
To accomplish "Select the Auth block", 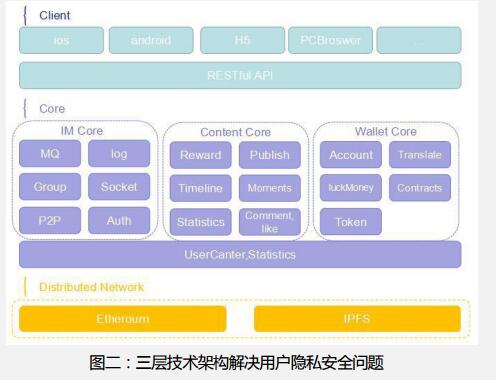I will tap(119, 220).
